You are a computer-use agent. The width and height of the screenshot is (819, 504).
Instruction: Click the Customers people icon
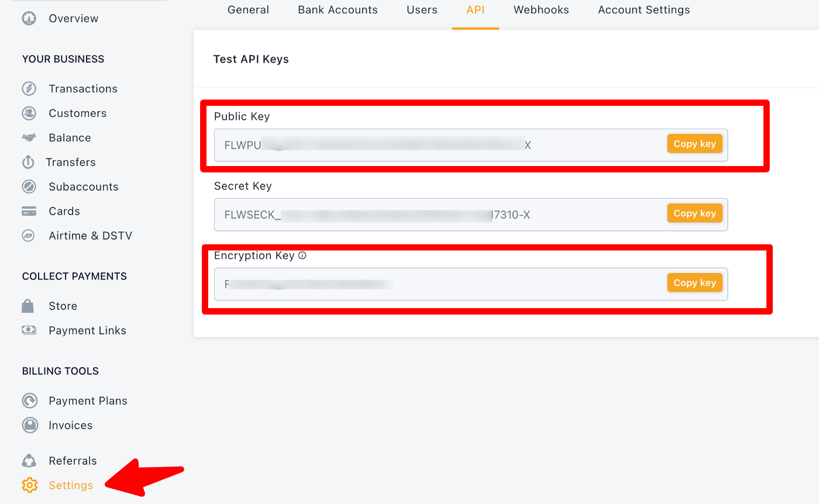click(29, 113)
